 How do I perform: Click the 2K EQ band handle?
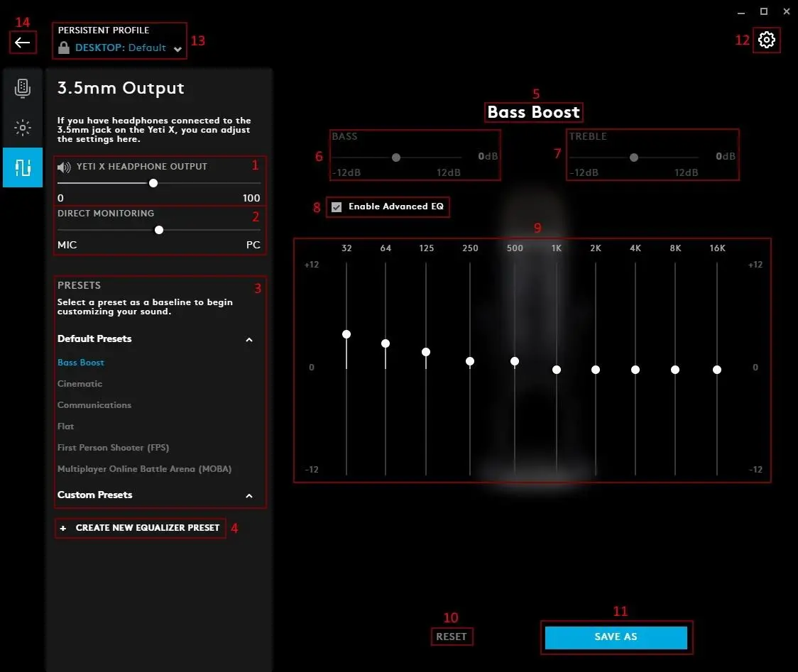tap(596, 370)
